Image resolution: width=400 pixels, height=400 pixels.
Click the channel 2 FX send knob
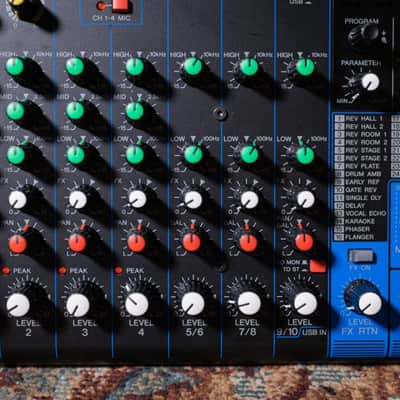tap(17, 200)
